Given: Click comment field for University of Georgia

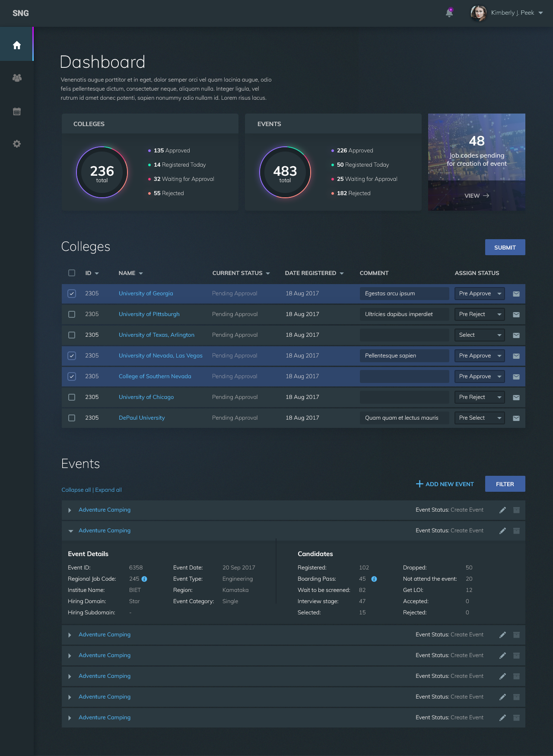Looking at the screenshot, I should pos(404,294).
